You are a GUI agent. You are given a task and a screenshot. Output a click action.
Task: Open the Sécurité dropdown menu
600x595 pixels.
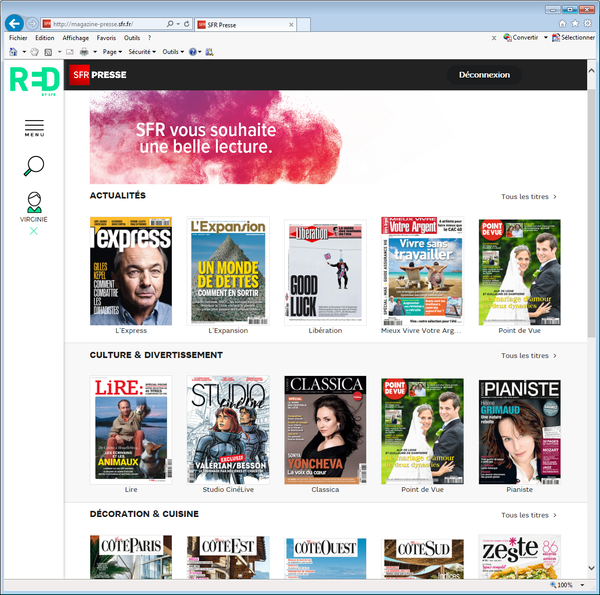[x=142, y=52]
